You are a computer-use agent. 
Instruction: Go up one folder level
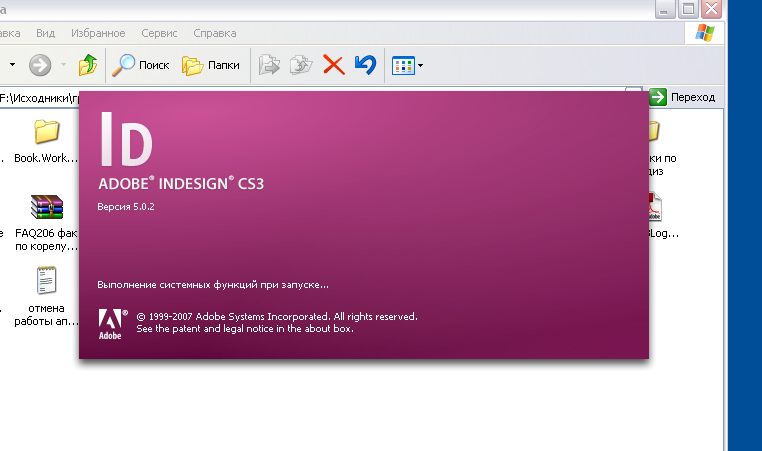(88, 65)
